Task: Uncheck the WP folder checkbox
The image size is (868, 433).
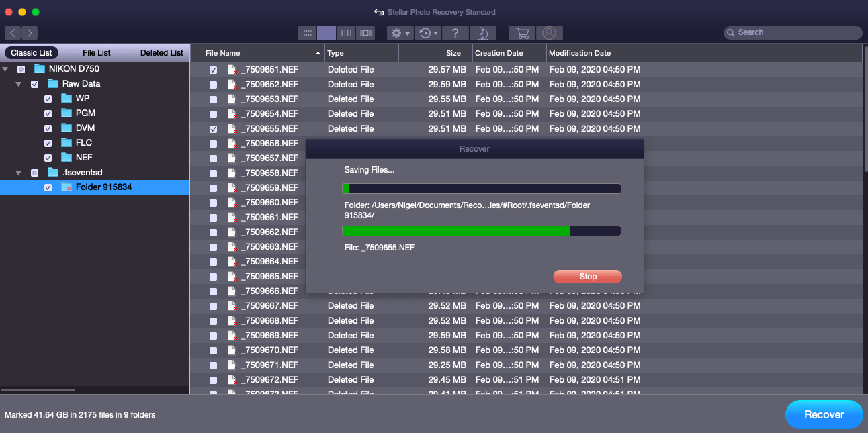Action: [x=48, y=99]
